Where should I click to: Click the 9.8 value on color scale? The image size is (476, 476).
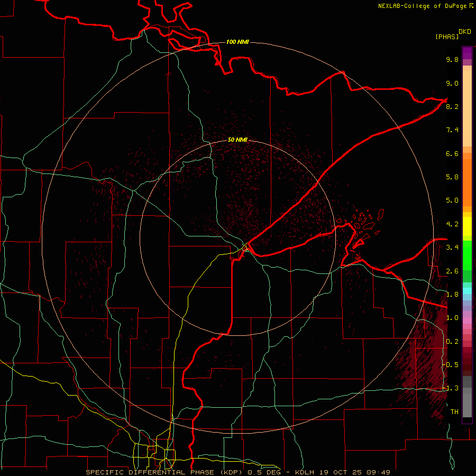(452, 59)
